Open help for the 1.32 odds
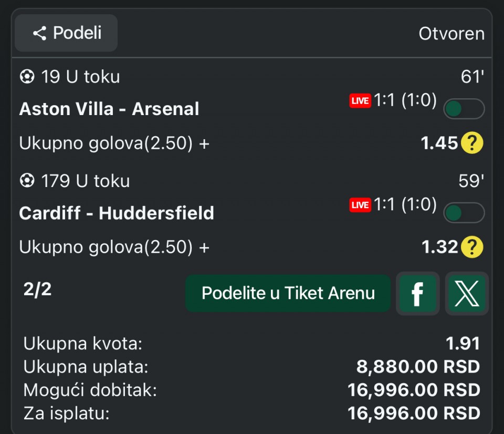504x434 pixels. pos(472,247)
